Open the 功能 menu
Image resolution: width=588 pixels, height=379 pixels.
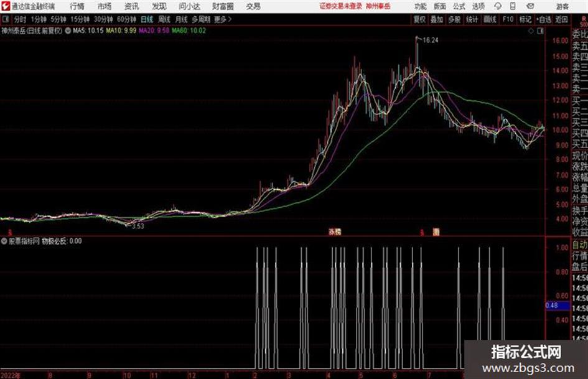pos(421,6)
